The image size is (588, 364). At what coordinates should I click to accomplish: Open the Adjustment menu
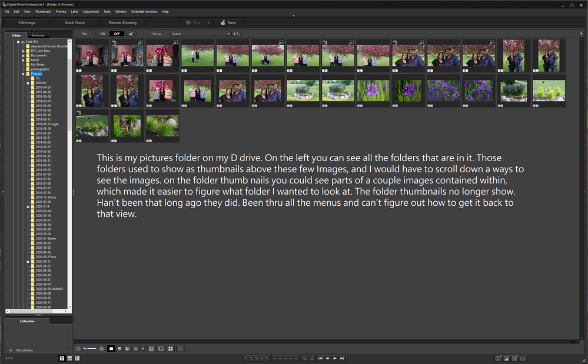(x=91, y=11)
